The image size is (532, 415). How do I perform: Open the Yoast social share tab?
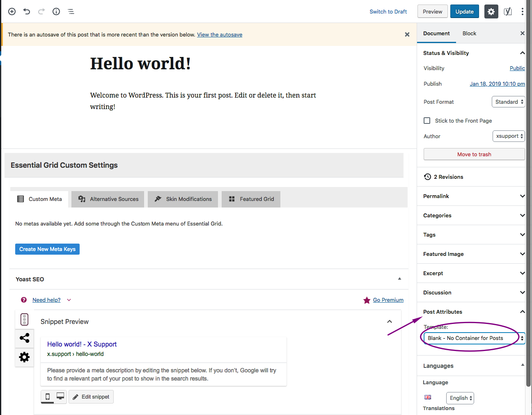click(x=24, y=338)
